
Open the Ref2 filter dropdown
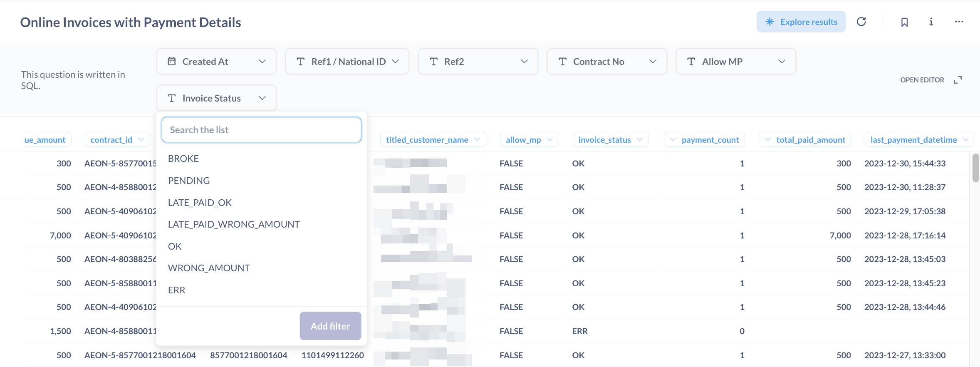pos(524,62)
